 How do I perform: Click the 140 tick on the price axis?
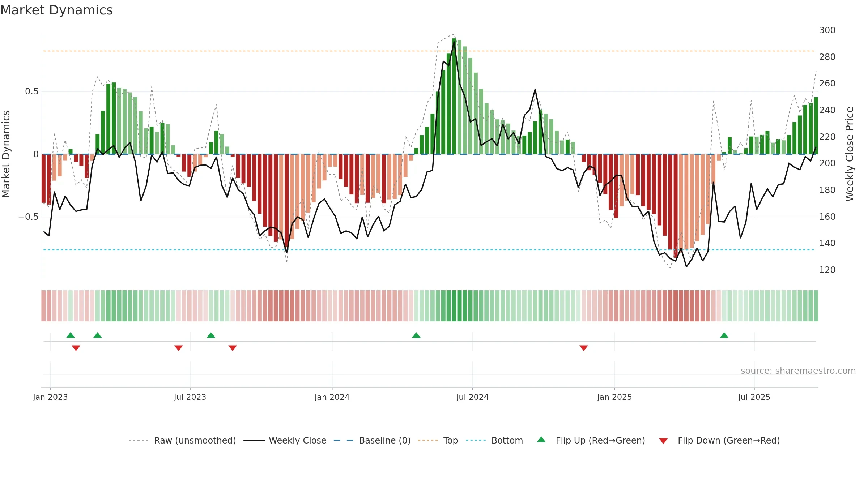click(x=827, y=243)
